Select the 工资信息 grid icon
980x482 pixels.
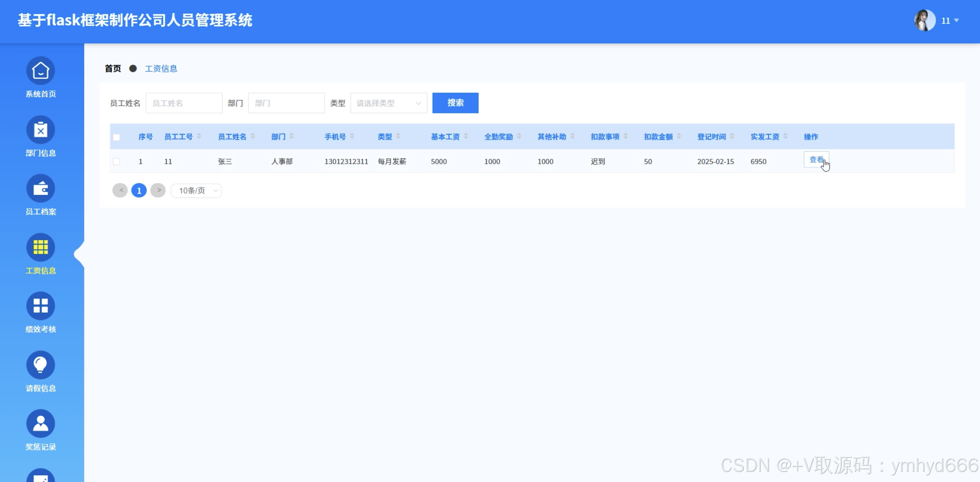coord(40,247)
